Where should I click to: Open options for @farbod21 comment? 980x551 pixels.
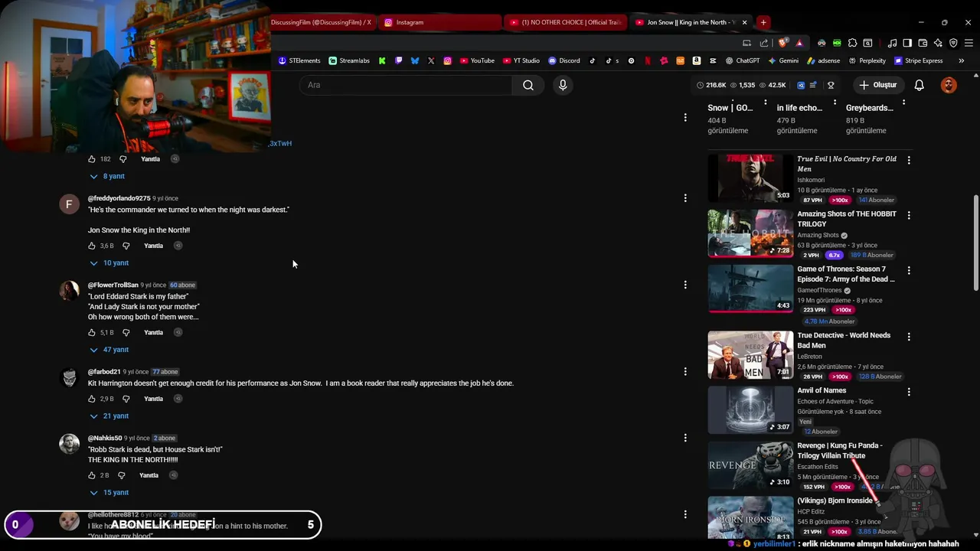click(x=685, y=371)
